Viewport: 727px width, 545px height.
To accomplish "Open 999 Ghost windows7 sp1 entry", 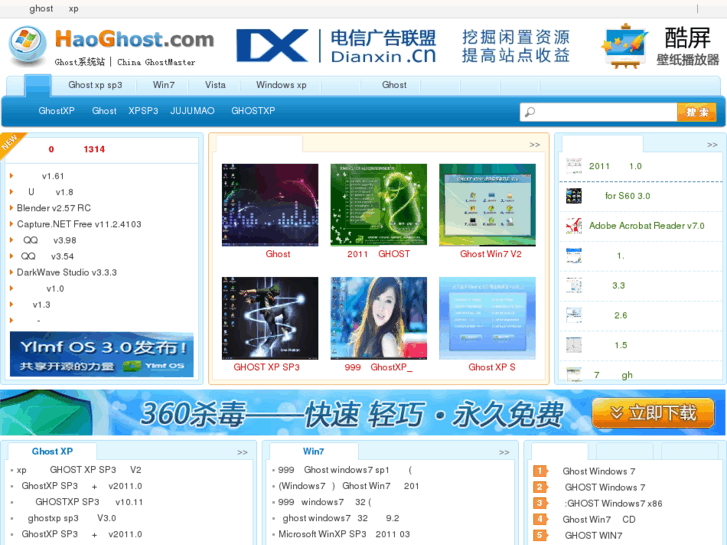I will (345, 470).
